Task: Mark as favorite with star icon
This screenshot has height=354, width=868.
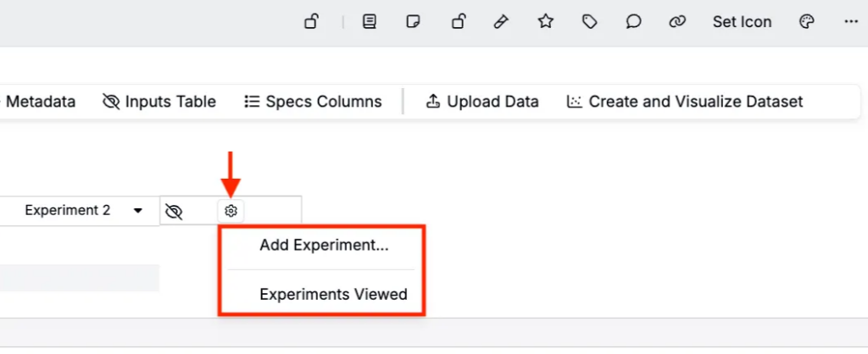Action: tap(545, 22)
